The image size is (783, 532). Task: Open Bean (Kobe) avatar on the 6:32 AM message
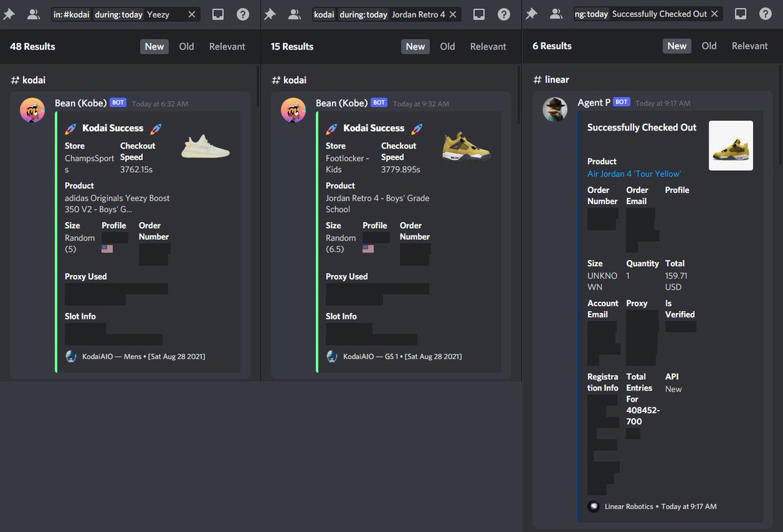(x=33, y=110)
